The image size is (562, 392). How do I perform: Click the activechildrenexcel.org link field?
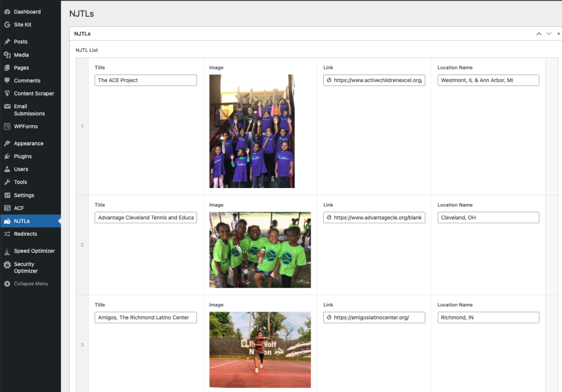[x=374, y=80]
